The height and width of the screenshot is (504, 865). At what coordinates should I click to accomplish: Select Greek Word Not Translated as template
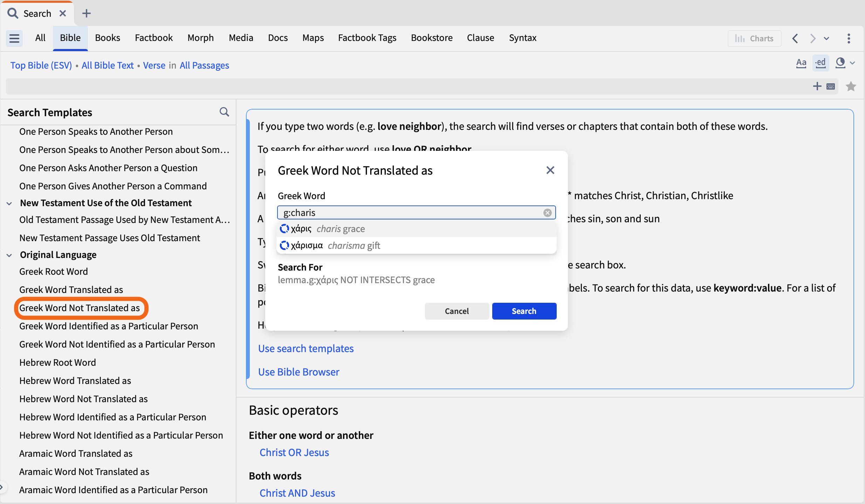[x=80, y=308]
